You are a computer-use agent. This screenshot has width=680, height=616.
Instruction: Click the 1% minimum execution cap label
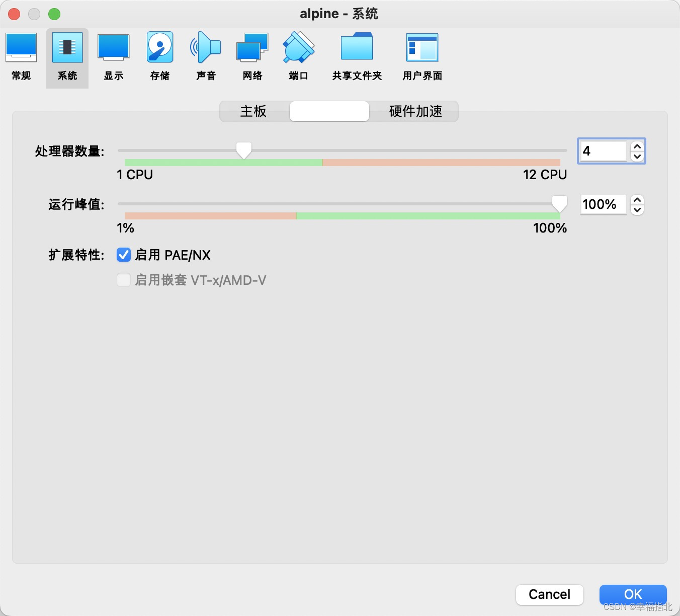coord(125,228)
